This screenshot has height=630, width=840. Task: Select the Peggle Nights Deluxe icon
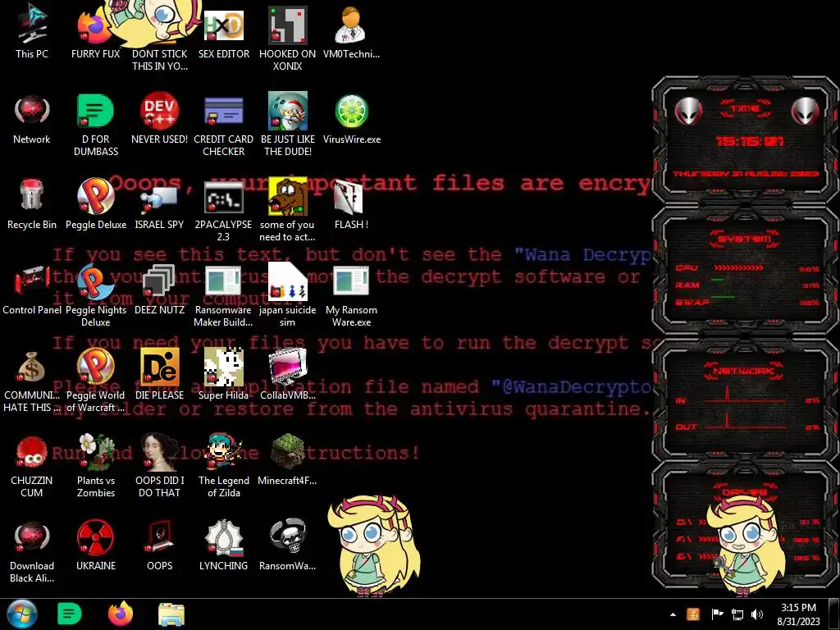coord(96,295)
